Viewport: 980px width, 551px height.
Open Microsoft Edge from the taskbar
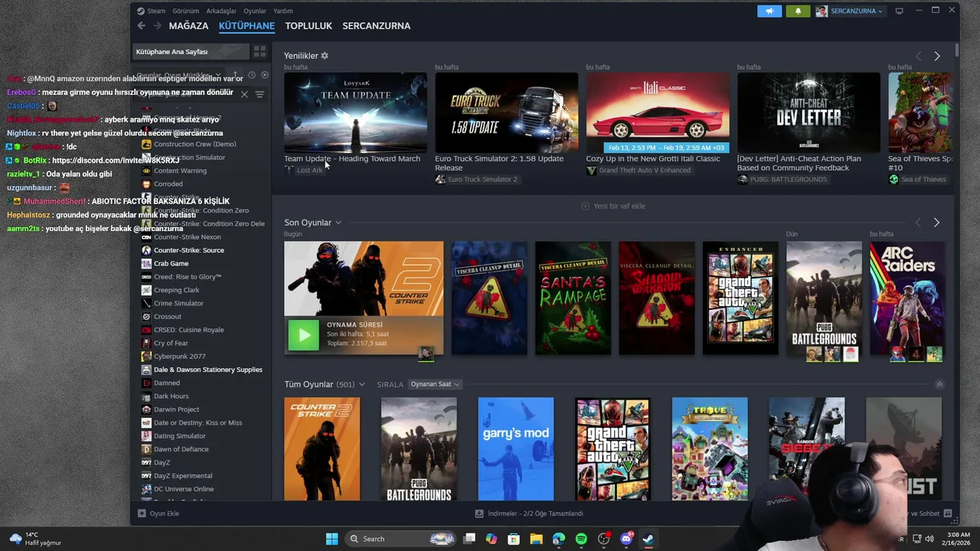[x=559, y=539]
